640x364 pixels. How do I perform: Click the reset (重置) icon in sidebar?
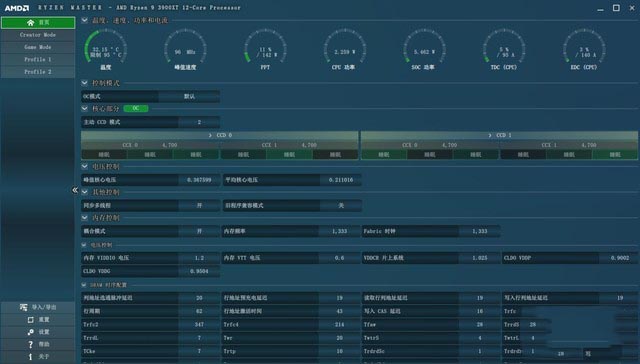coord(30,320)
